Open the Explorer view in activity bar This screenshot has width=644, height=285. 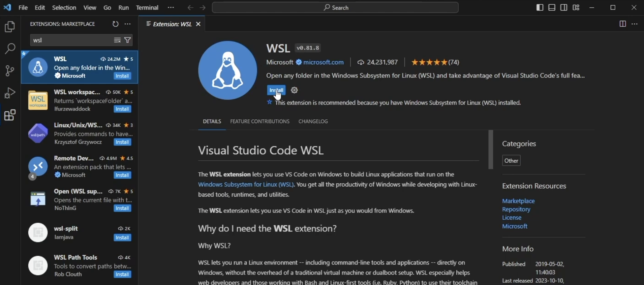pos(10,27)
